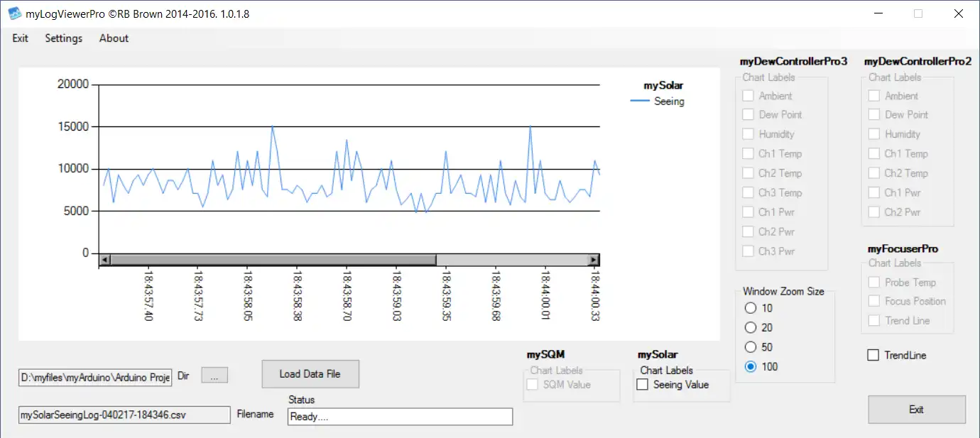Click the chart scrollbar right arrow

pyautogui.click(x=594, y=261)
